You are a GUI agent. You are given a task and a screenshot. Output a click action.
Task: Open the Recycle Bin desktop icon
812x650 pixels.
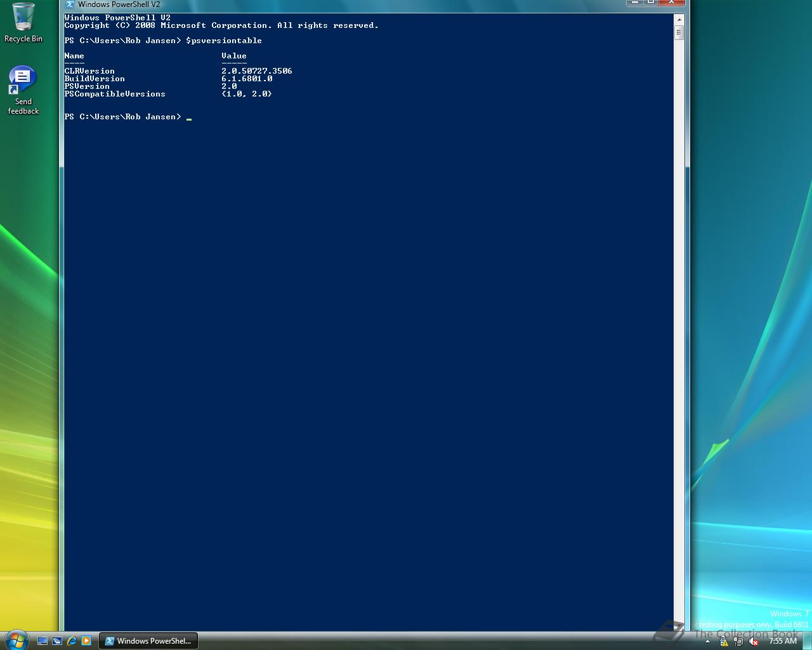23,23
